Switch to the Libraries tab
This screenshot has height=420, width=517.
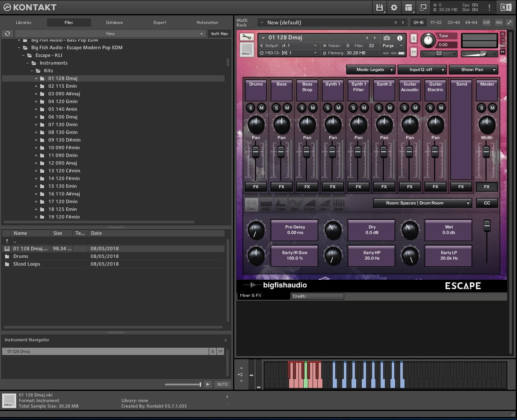pyautogui.click(x=24, y=22)
